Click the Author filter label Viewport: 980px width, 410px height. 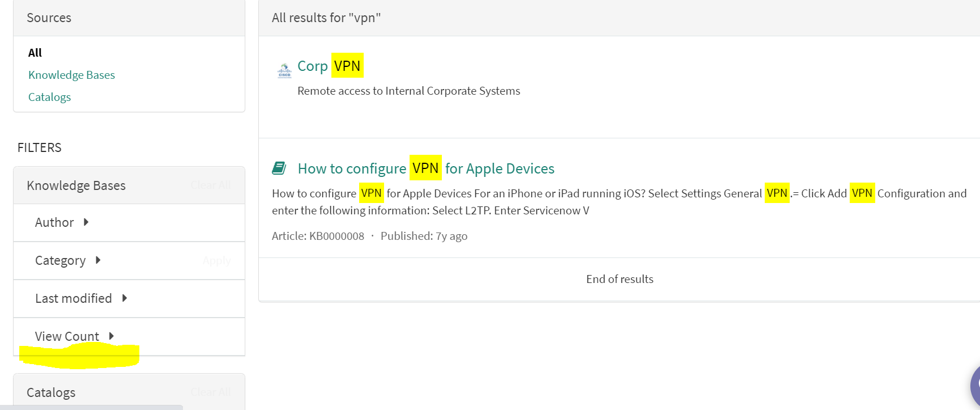click(x=54, y=222)
